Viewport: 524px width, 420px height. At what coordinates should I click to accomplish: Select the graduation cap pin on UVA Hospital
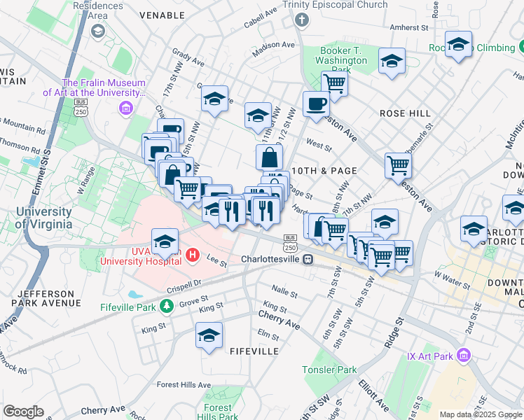point(165,242)
